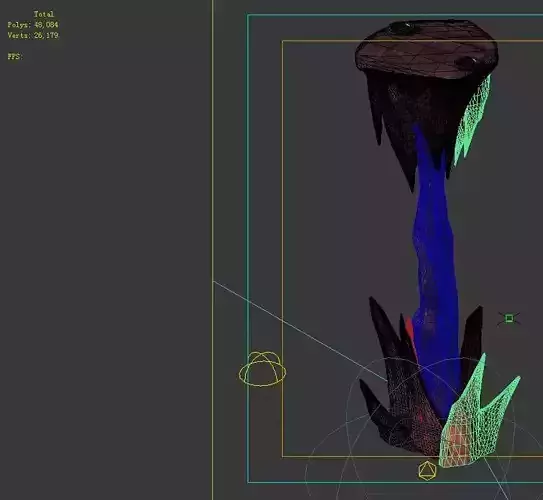Click the 'Total' statistics heading
Viewport: 543px width, 500px height.
[44, 14]
